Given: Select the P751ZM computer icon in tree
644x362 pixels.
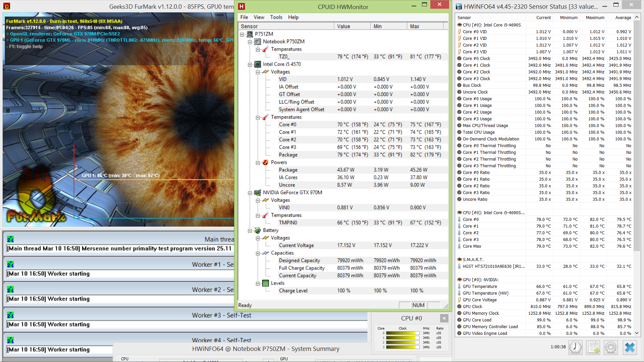Looking at the screenshot, I should pyautogui.click(x=250, y=34).
